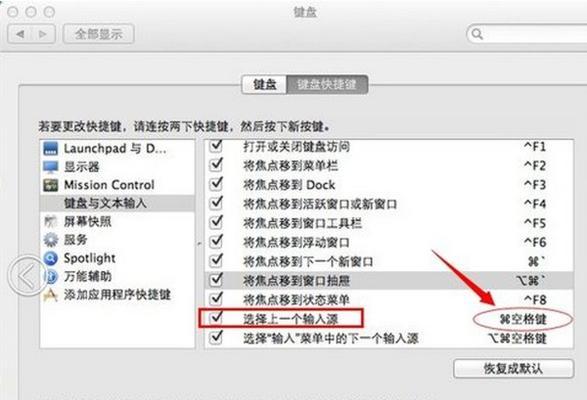This screenshot has width=587, height=400.
Task: Click the 显示器 monitor icon
Action: 51,167
